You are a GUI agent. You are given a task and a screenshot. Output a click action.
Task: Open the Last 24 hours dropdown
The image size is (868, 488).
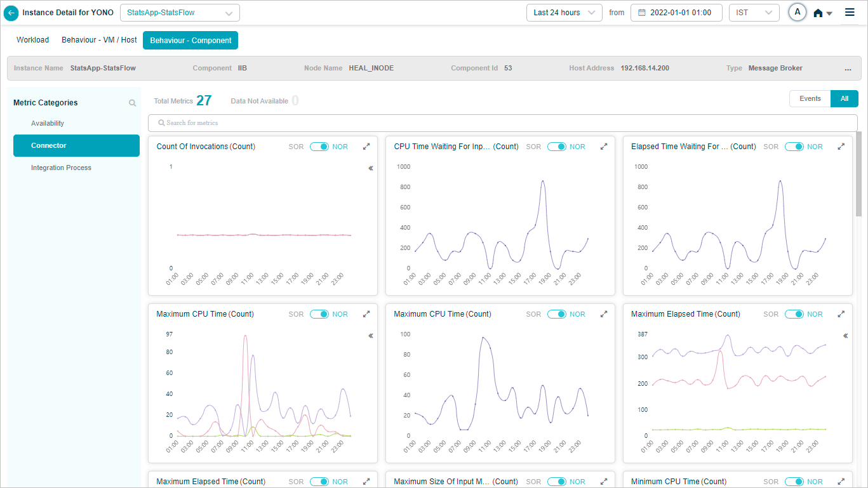click(x=564, y=13)
